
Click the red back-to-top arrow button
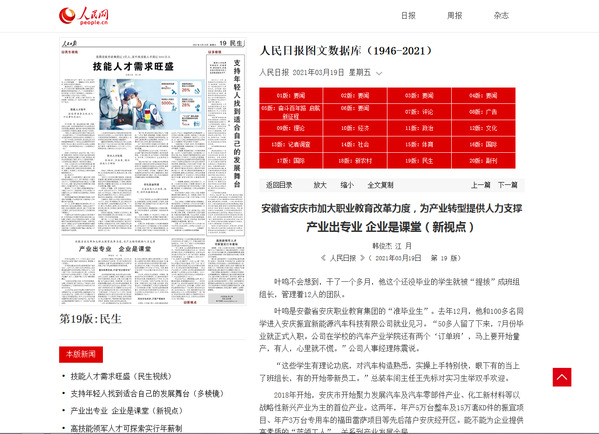pos(562,377)
